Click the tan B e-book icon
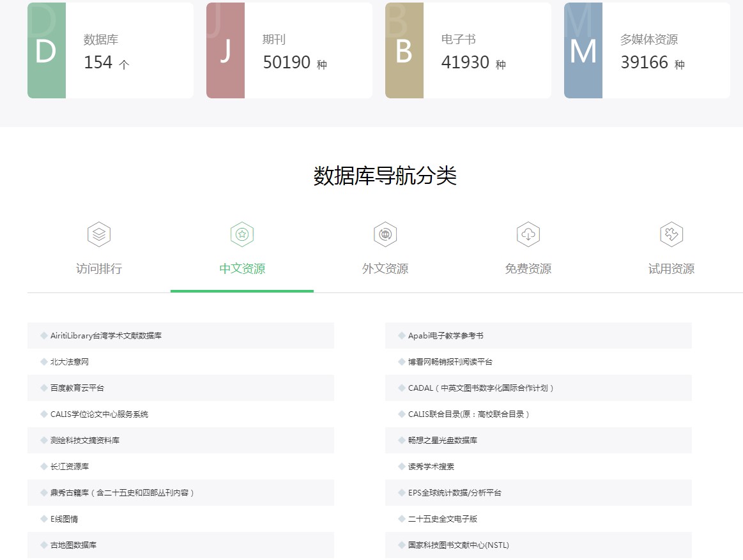Viewport: 743px width, 560px height. tap(404, 50)
